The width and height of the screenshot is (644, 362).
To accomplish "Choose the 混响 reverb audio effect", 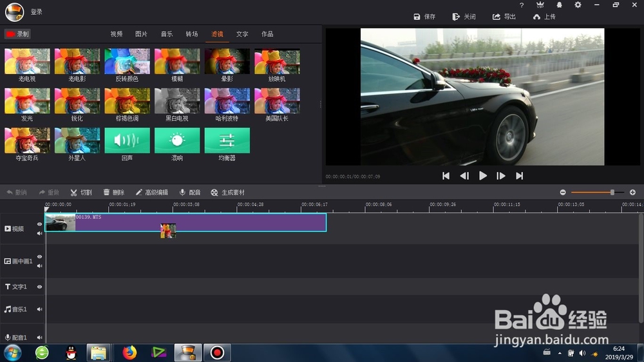I will [x=177, y=140].
